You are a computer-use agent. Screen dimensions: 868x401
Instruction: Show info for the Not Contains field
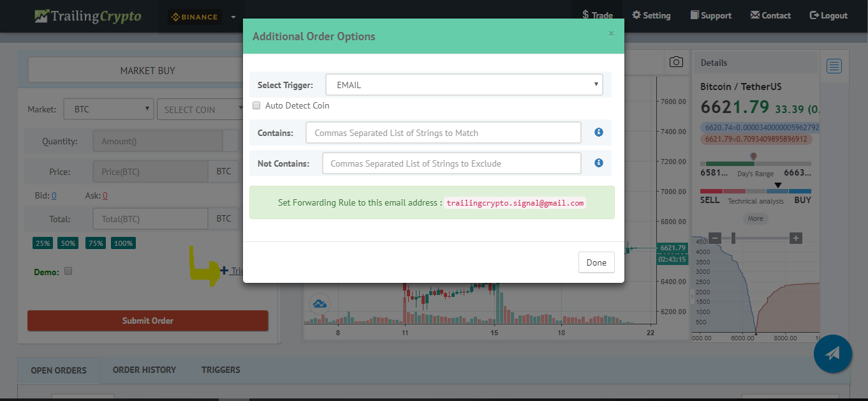(599, 163)
